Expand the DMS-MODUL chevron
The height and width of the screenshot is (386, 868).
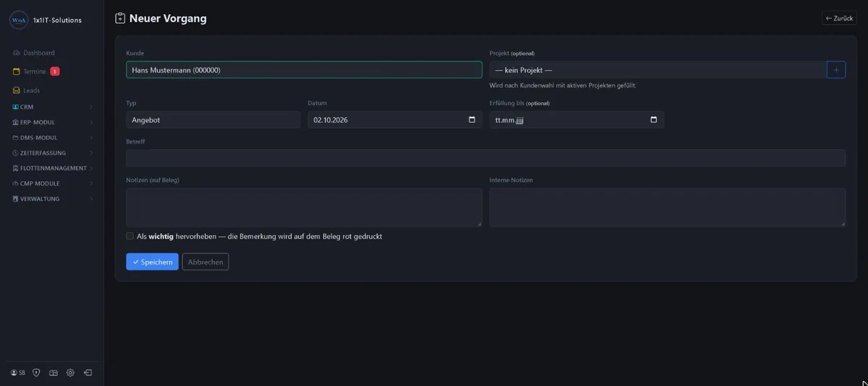[91, 137]
